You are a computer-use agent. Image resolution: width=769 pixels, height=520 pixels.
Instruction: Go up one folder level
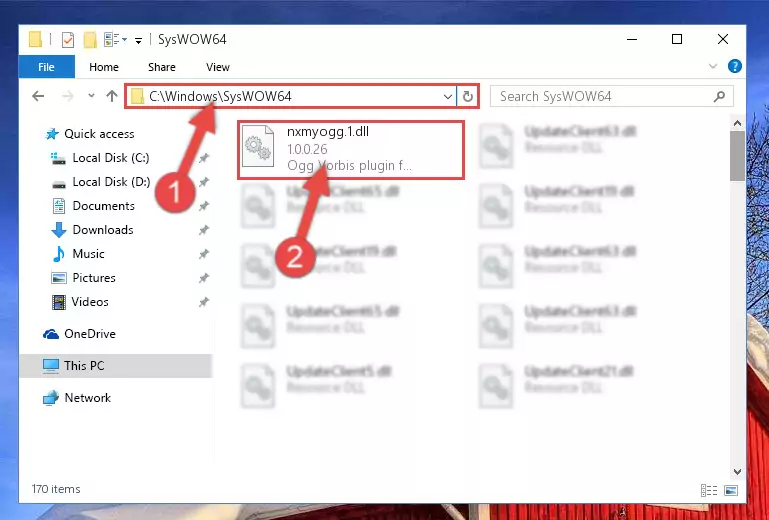tap(112, 96)
